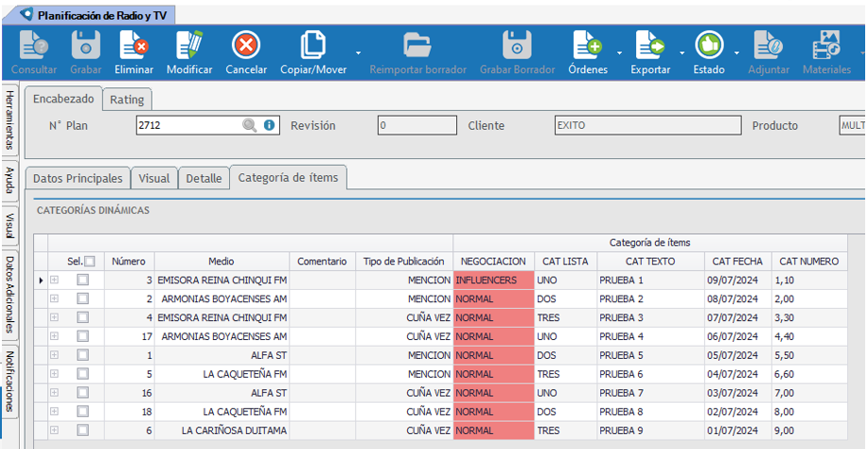Screen dimensions: 868x449
Task: Click the Eliminar toolbar icon
Action: tap(133, 45)
